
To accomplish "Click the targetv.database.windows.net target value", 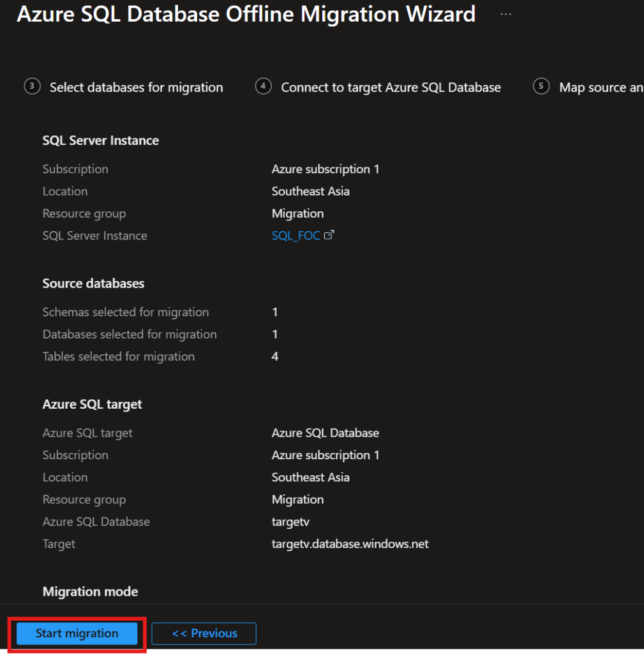I will click(350, 544).
